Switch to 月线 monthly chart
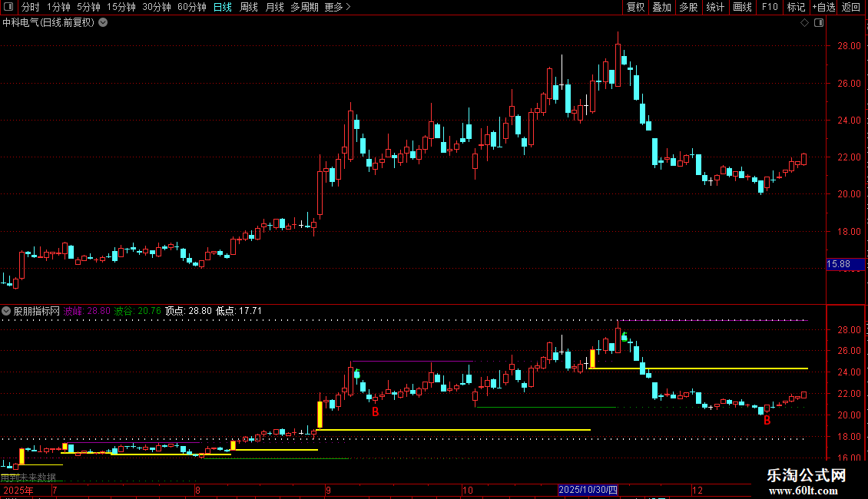The height and width of the screenshot is (499, 868). coord(274,7)
